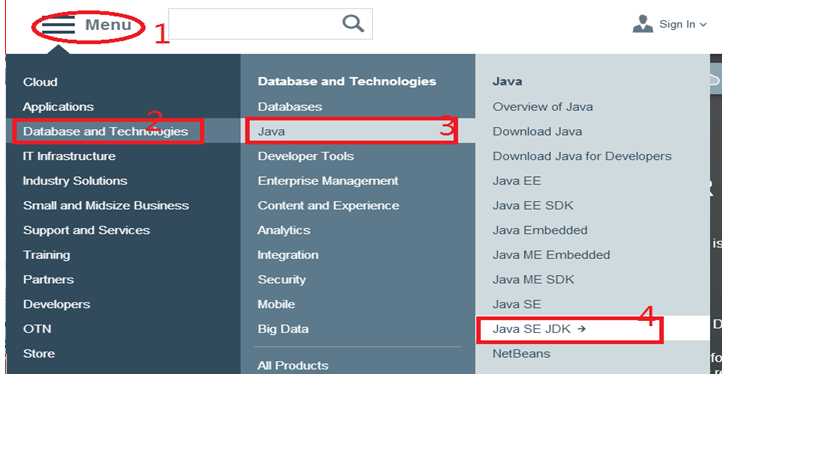The width and height of the screenshot is (819, 460).
Task: Open the hamburger Menu button
Action: pos(87,25)
